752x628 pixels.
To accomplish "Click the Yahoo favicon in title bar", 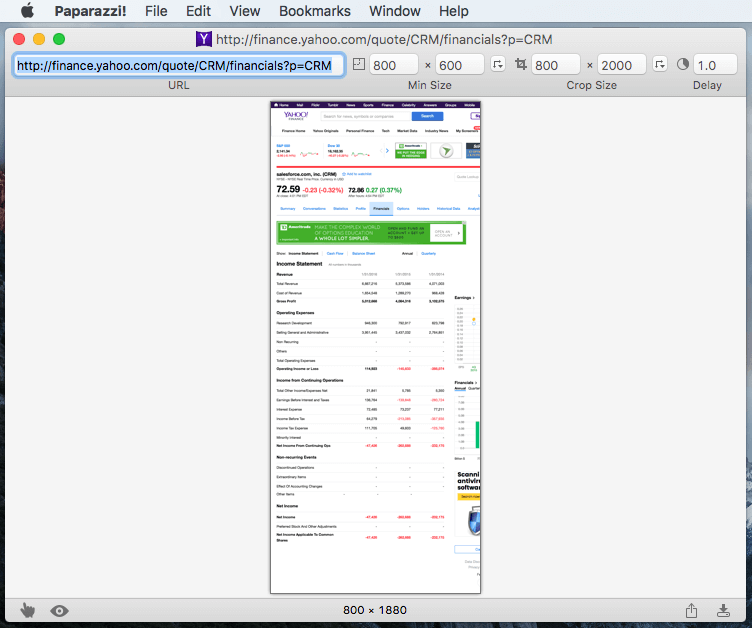I will coord(204,39).
